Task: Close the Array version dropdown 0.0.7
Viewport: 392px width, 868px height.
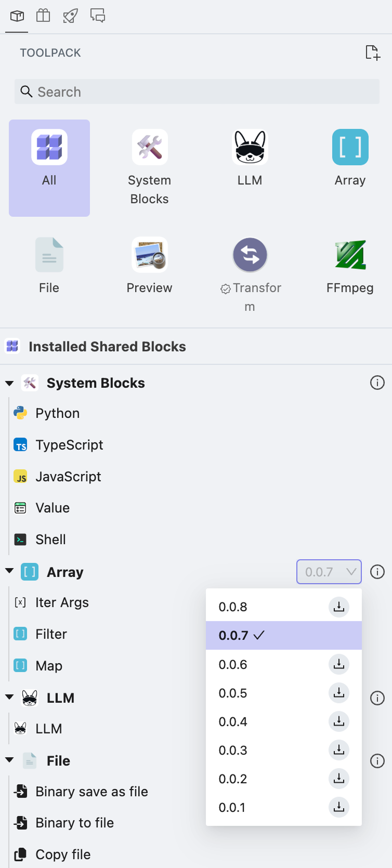Action: pyautogui.click(x=329, y=572)
